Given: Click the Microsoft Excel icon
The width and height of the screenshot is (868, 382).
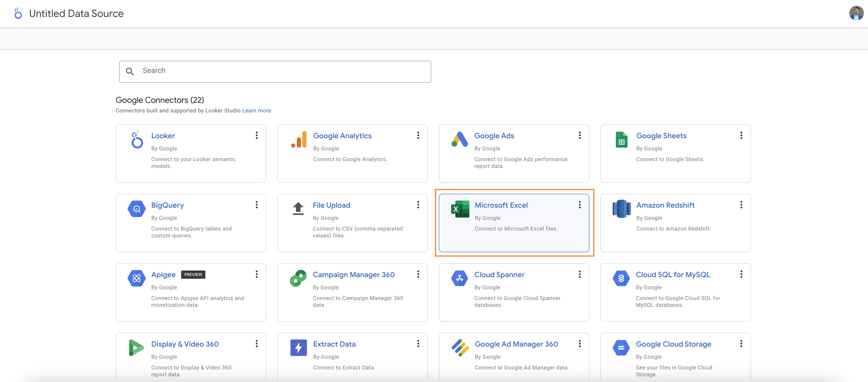Looking at the screenshot, I should pos(460,209).
